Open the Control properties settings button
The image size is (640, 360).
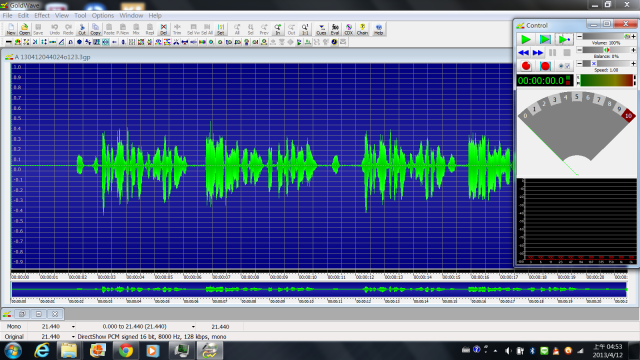point(564,66)
